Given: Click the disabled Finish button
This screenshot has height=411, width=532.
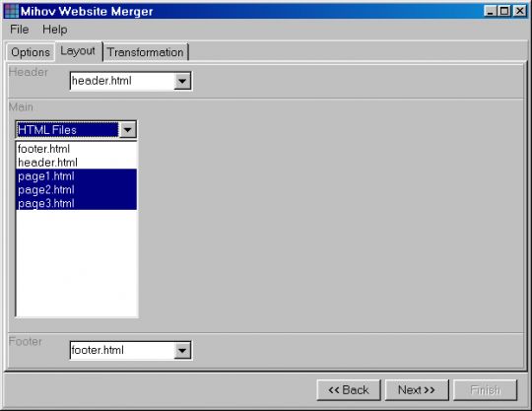Looking at the screenshot, I should (x=485, y=390).
